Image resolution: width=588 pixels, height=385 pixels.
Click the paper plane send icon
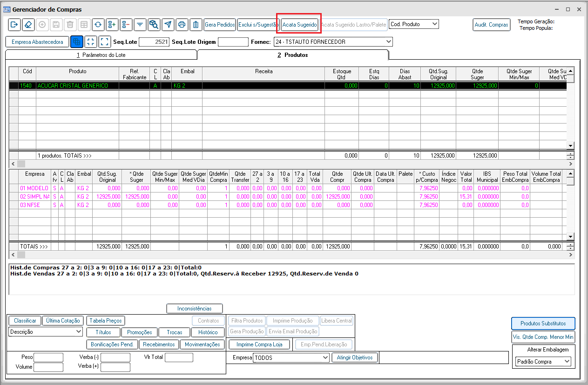168,24
